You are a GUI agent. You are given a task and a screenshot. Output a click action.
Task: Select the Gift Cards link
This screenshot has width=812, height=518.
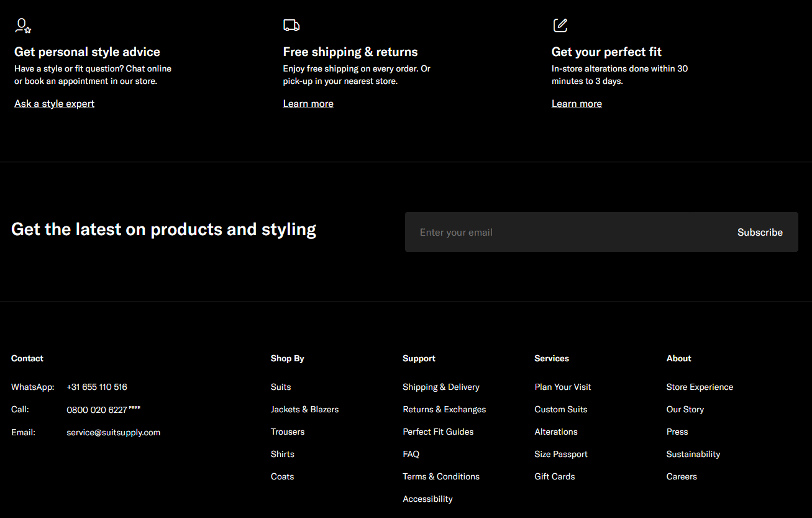tap(555, 476)
